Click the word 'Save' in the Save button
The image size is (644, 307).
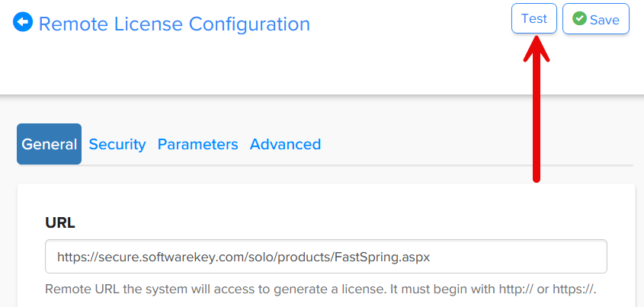(604, 20)
